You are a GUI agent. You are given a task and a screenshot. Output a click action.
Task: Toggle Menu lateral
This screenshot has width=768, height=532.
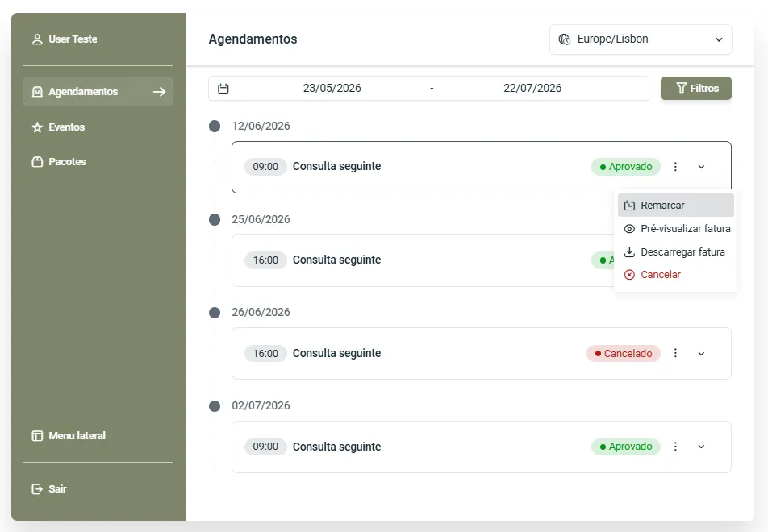click(98, 435)
